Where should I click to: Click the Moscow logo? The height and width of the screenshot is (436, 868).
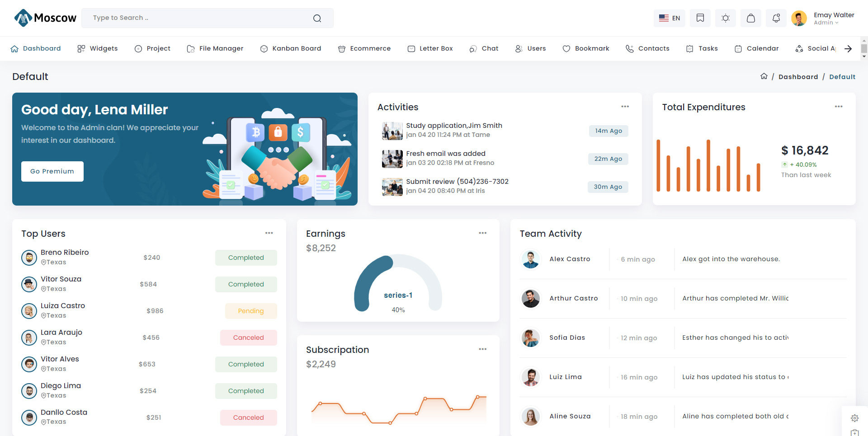coord(45,18)
